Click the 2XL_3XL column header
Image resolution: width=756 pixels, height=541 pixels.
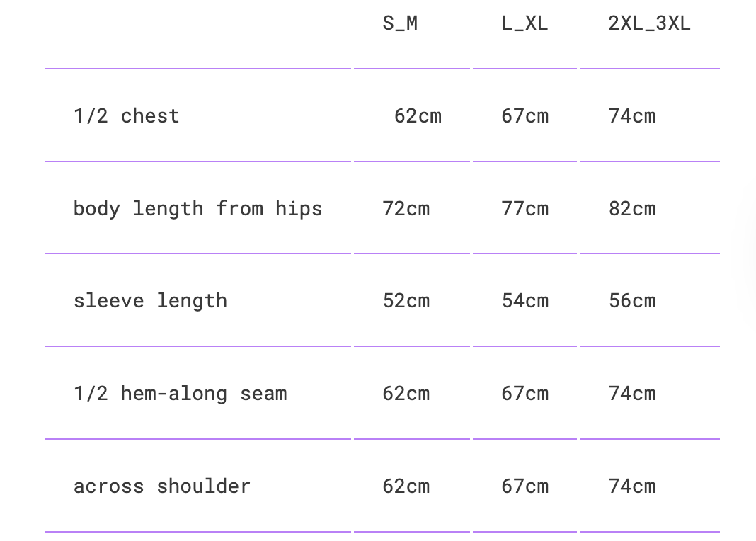click(649, 23)
